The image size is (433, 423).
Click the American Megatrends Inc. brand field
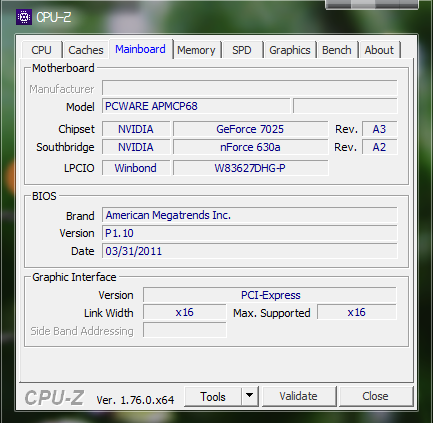click(250, 215)
